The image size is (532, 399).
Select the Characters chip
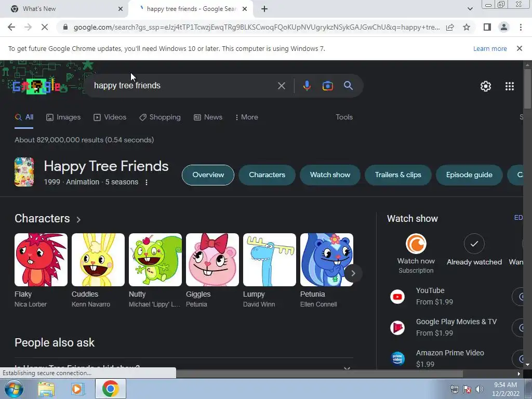tap(267, 175)
